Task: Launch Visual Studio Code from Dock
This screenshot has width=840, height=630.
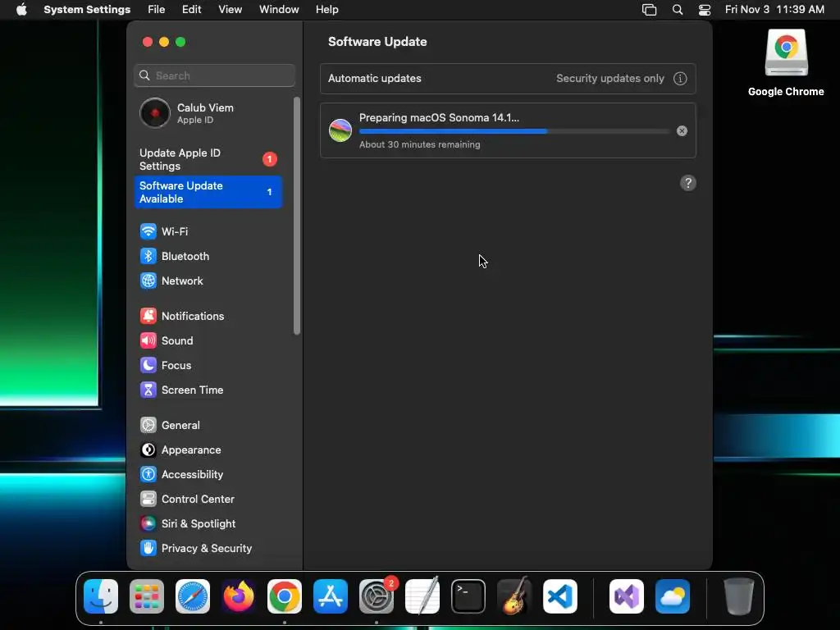Action: [560, 596]
